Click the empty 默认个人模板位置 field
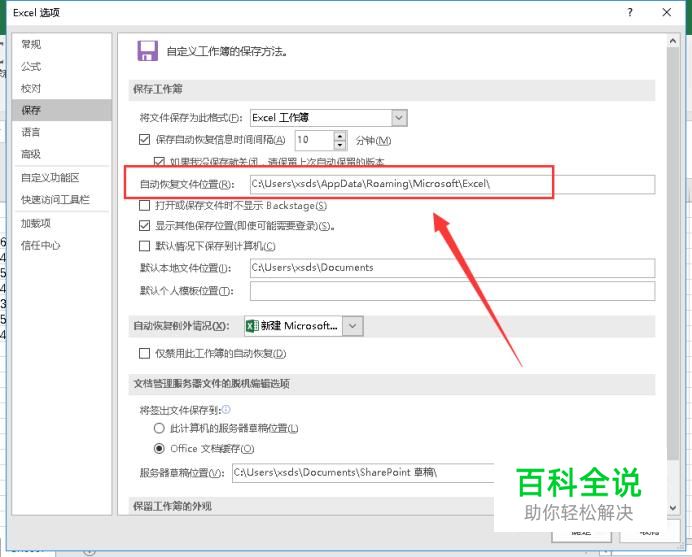692x557 pixels. (x=452, y=291)
